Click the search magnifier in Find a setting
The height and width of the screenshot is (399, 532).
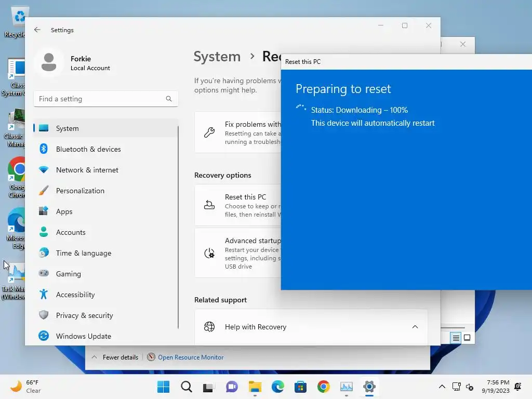pyautogui.click(x=169, y=99)
